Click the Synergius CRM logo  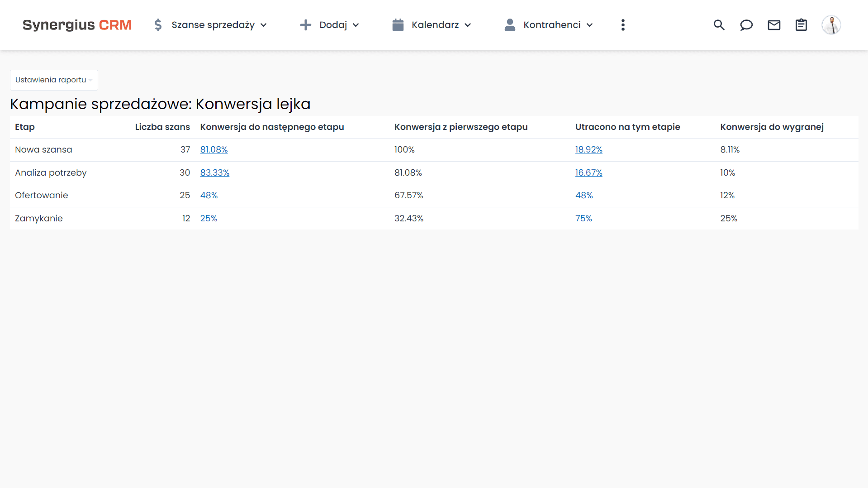click(x=77, y=25)
